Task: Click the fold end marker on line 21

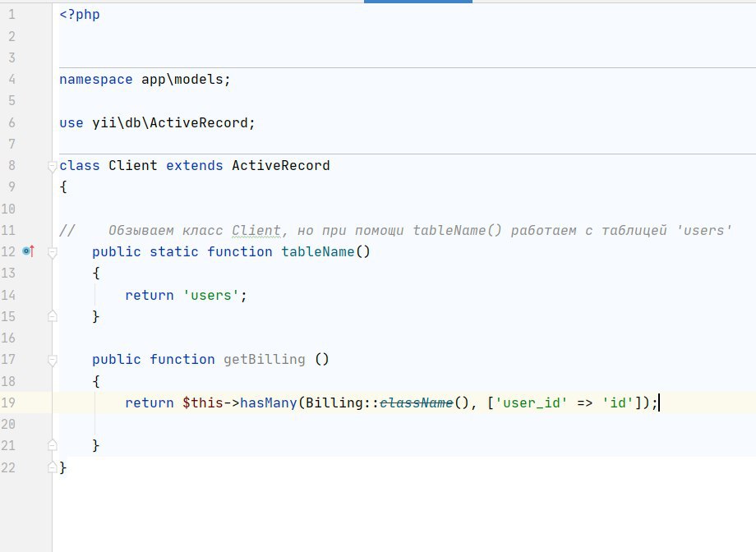Action: [53, 445]
